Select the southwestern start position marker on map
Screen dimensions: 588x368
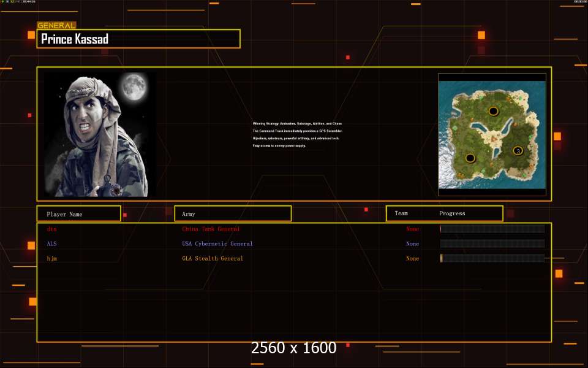pos(470,158)
